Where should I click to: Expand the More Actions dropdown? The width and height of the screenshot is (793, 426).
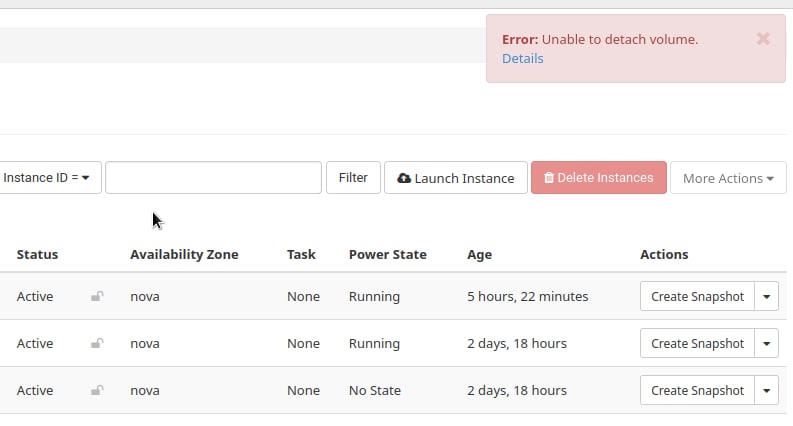728,178
